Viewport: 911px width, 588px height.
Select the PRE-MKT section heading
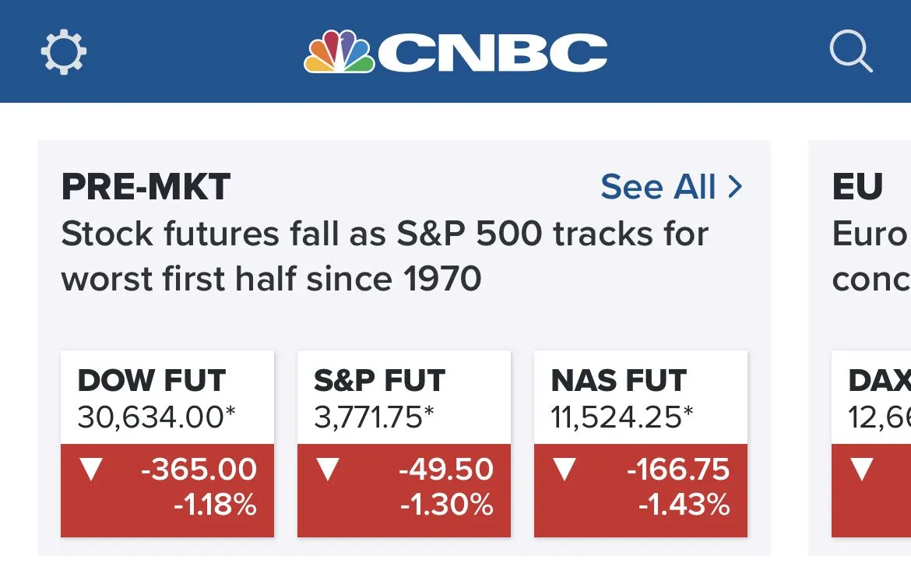coord(146,187)
